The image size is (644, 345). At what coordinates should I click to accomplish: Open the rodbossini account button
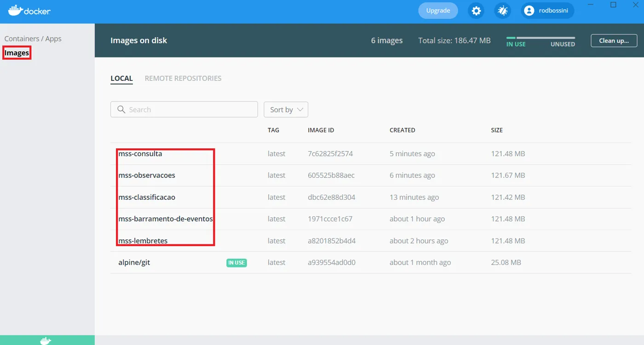point(547,11)
